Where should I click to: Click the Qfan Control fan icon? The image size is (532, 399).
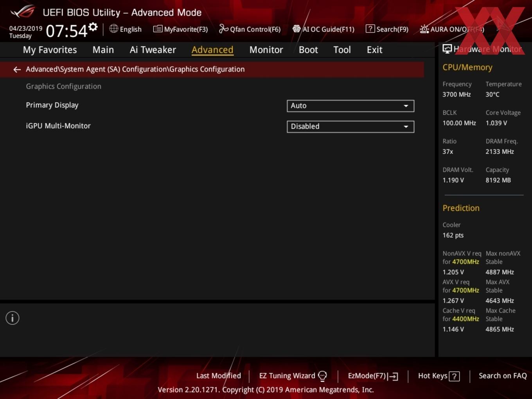point(223,29)
